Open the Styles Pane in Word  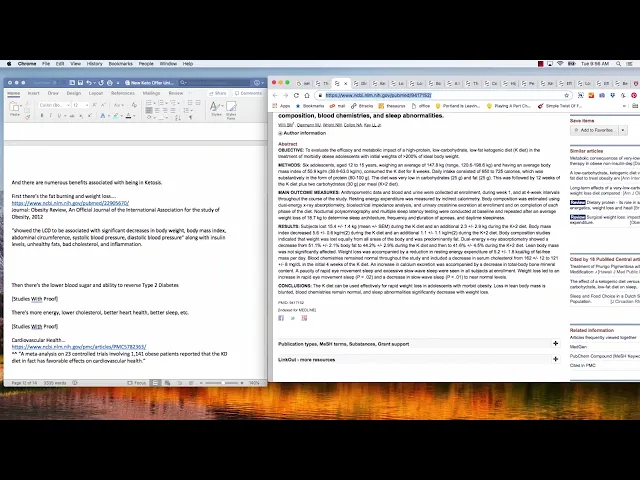231,110
